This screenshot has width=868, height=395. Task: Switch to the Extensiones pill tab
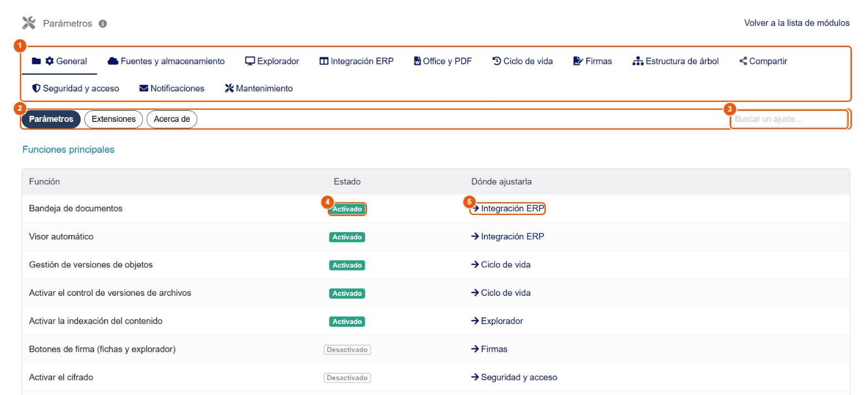(x=113, y=119)
